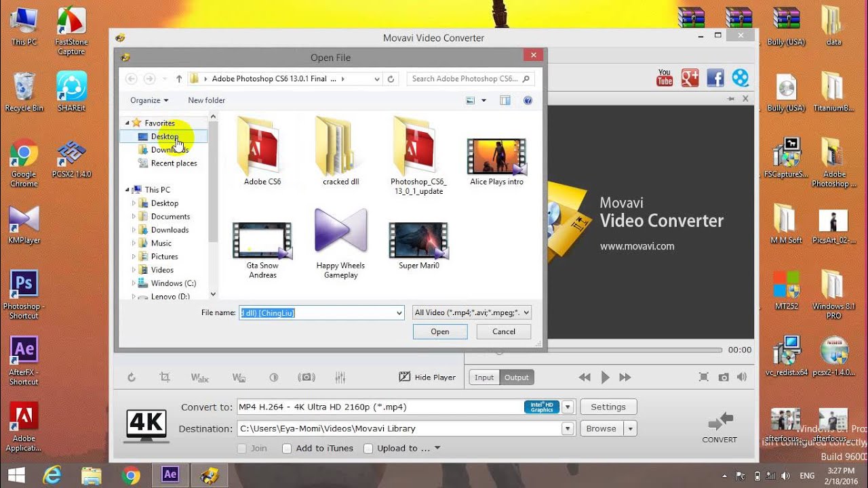Select the Happy Wheels Gameplay file
The image size is (868, 488).
(x=341, y=243)
